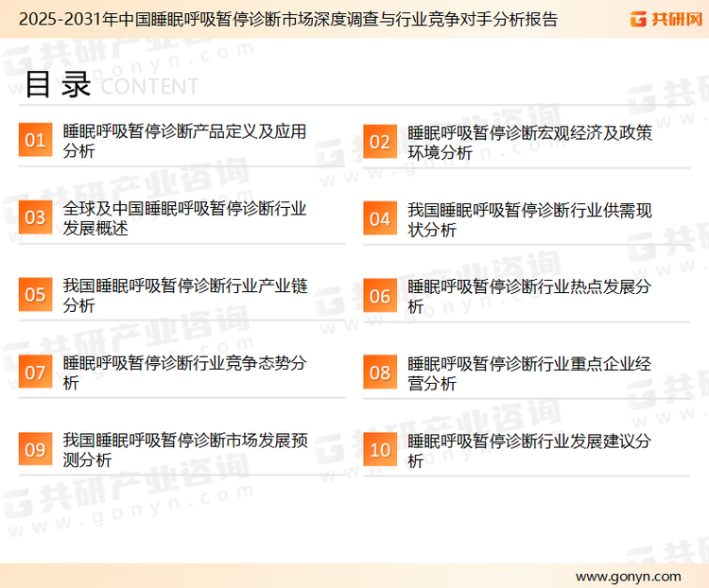Click the orange 06 number badge
This screenshot has width=709, height=588.
(380, 296)
